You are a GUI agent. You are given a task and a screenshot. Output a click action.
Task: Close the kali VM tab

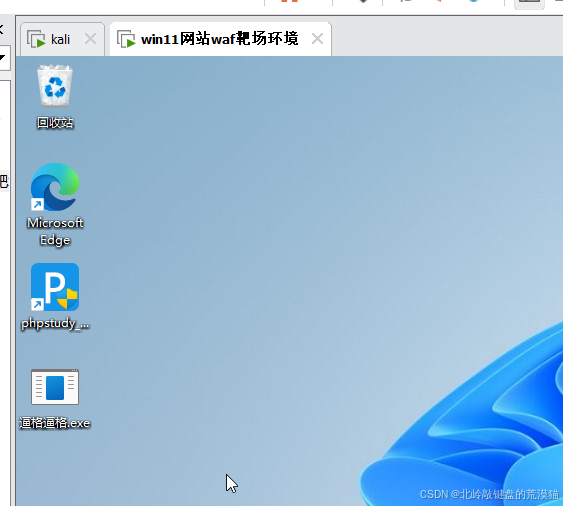pos(90,38)
